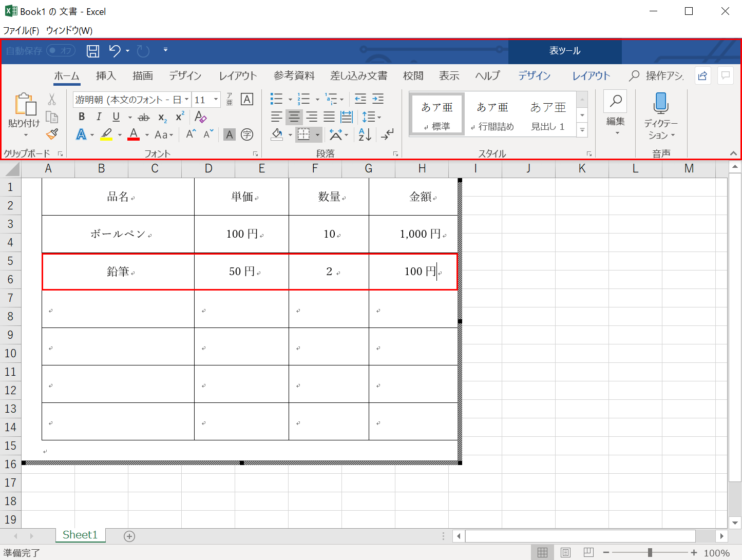The height and width of the screenshot is (560, 742).
Task: Click the Shrink font size icon
Action: coord(208,134)
